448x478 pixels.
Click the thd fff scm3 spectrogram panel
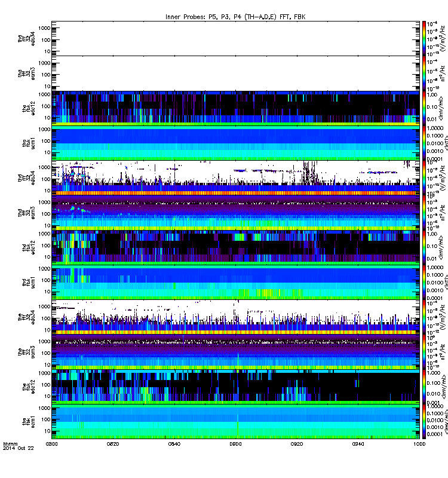(235, 213)
